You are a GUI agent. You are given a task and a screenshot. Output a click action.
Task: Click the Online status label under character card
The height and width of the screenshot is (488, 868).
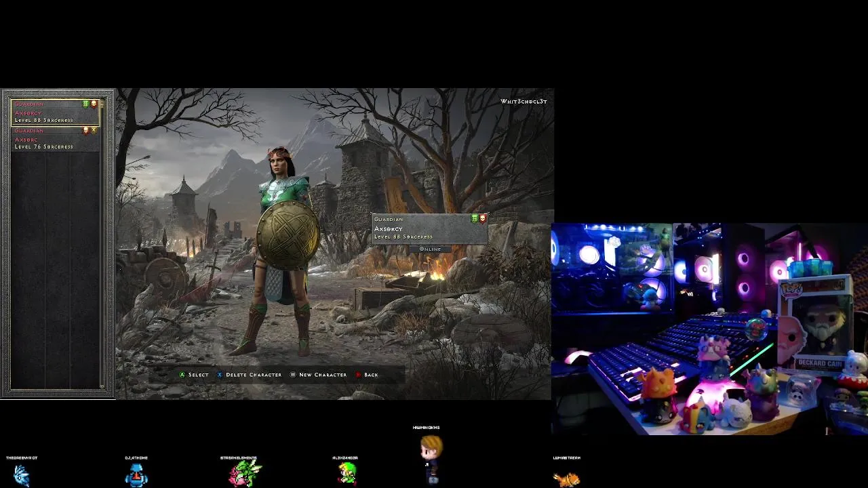coord(430,249)
